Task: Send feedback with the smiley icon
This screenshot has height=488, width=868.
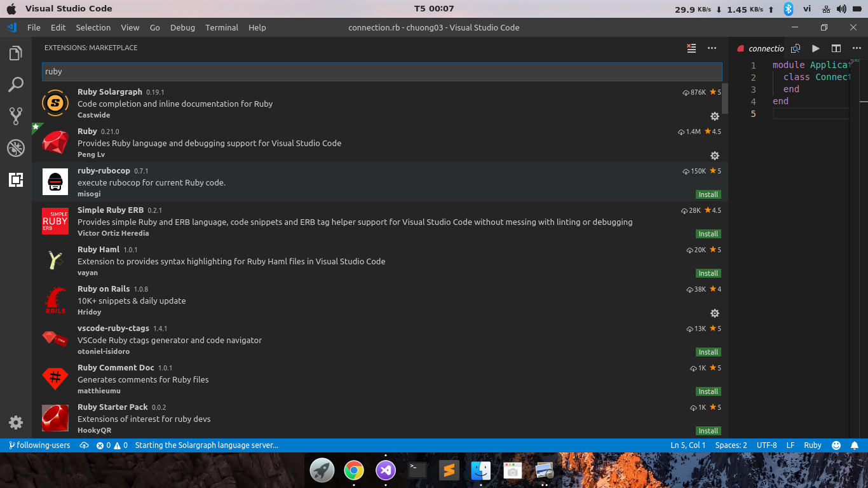Action: click(836, 445)
